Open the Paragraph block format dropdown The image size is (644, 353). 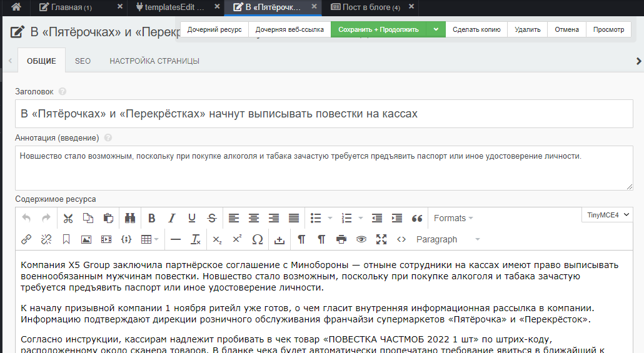[x=448, y=239]
